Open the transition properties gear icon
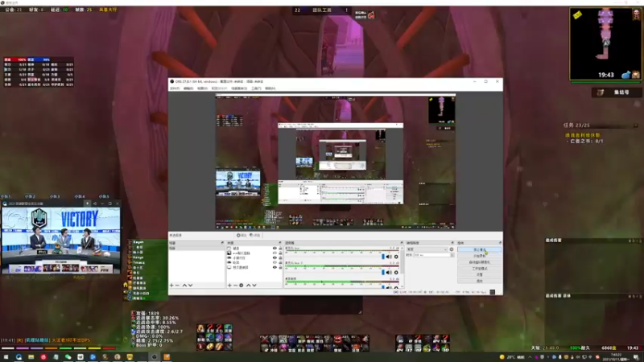The height and width of the screenshot is (362, 644). pyautogui.click(x=452, y=249)
